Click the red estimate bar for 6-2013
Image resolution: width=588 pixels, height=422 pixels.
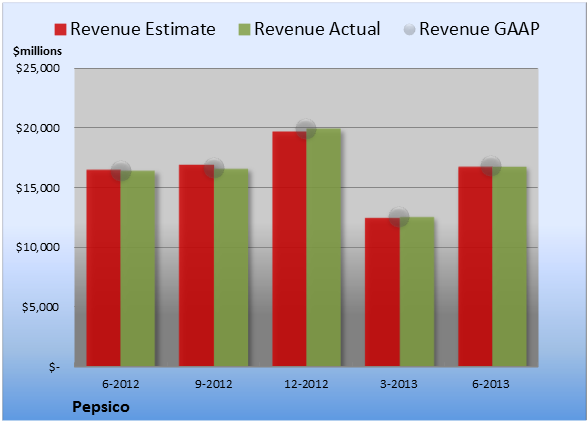475,267
